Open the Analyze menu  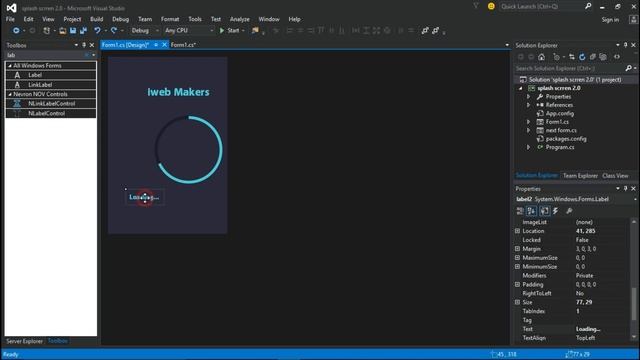coord(240,19)
